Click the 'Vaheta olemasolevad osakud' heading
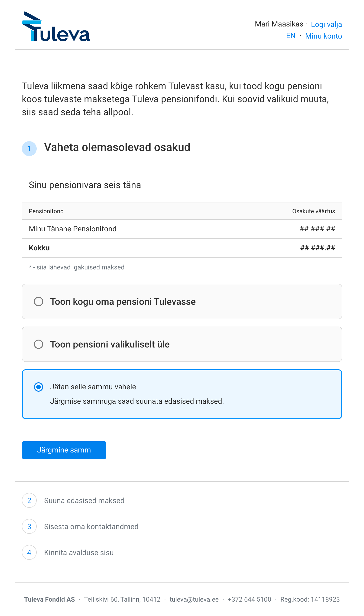This screenshot has width=364, height=616. pyautogui.click(x=117, y=147)
